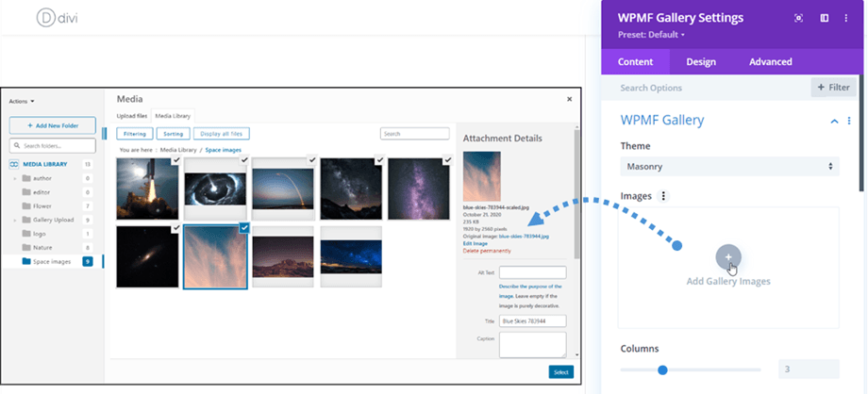Toggle the checkmark on the rocket launch image
The height and width of the screenshot is (394, 868).
(x=176, y=161)
